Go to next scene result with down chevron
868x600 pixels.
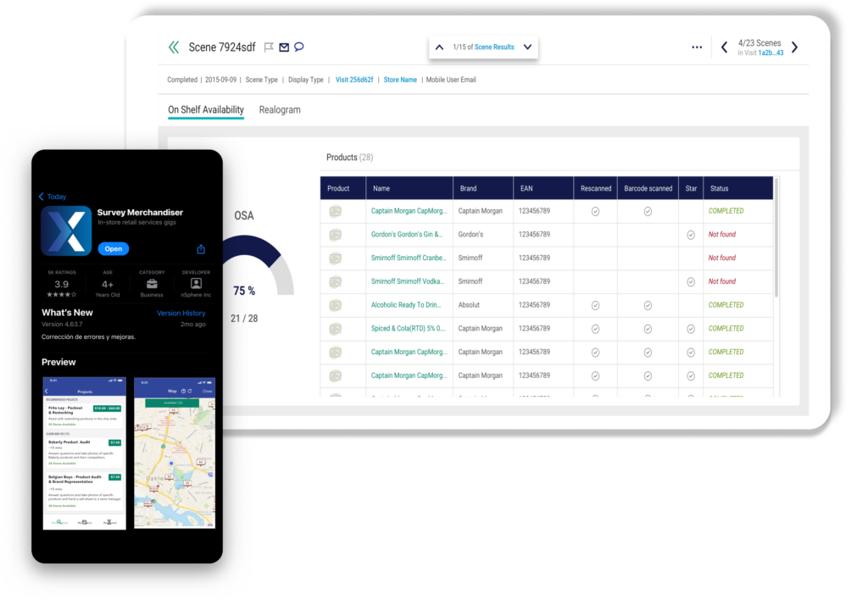click(527, 47)
